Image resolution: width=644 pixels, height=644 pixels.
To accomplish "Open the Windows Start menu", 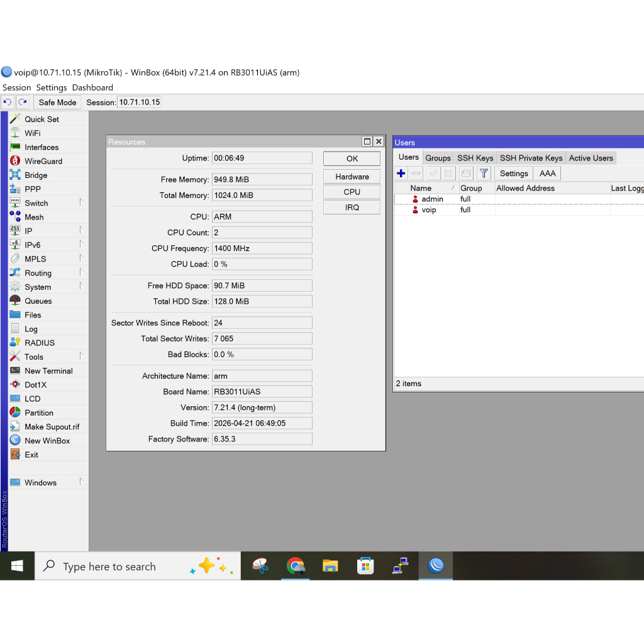I will coord(17,566).
